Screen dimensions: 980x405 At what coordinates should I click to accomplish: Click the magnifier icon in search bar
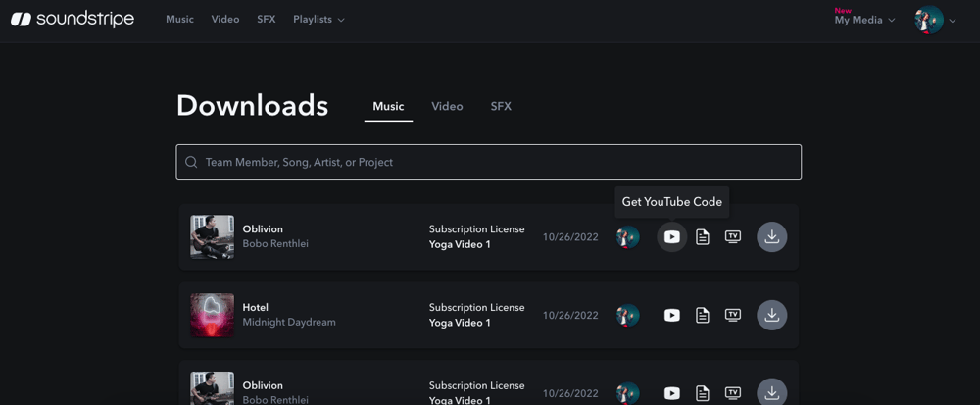192,163
